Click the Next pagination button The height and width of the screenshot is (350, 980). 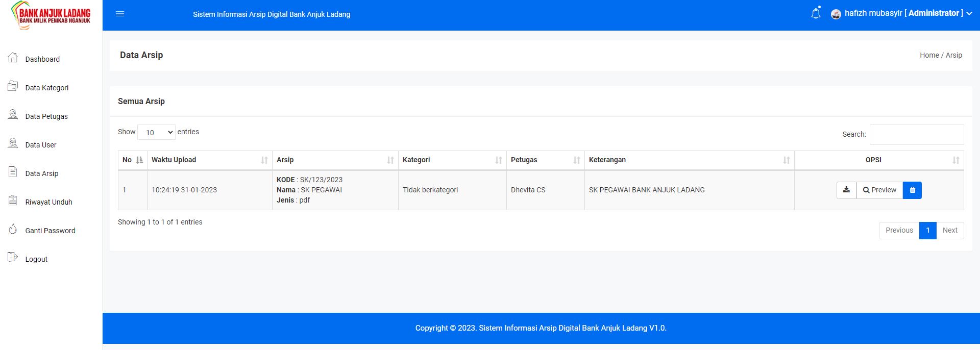pos(950,230)
